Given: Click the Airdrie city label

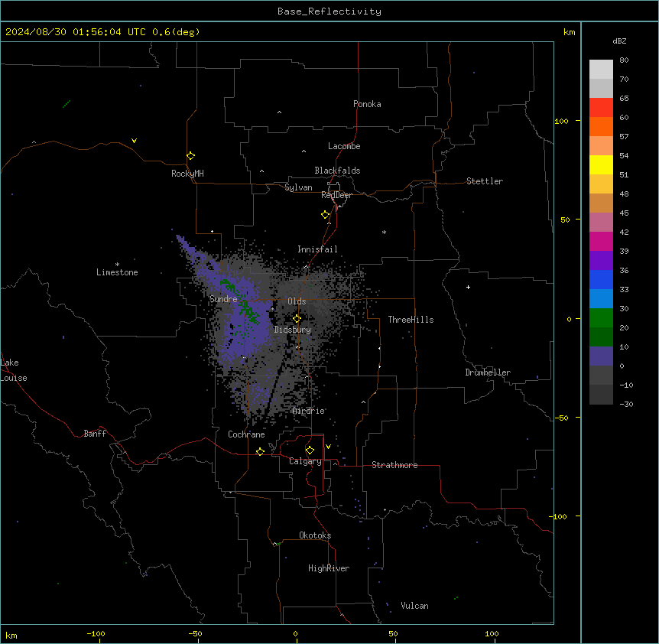Looking at the screenshot, I should point(308,411).
